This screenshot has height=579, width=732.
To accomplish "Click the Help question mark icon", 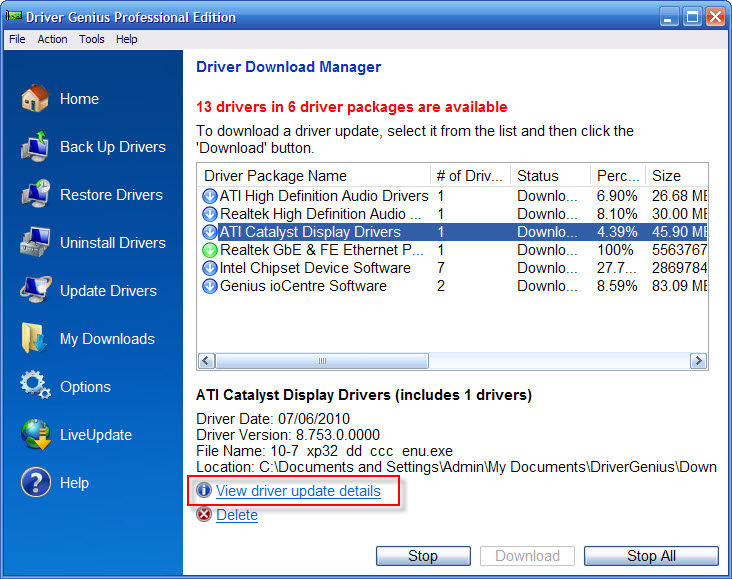I will tap(36, 482).
